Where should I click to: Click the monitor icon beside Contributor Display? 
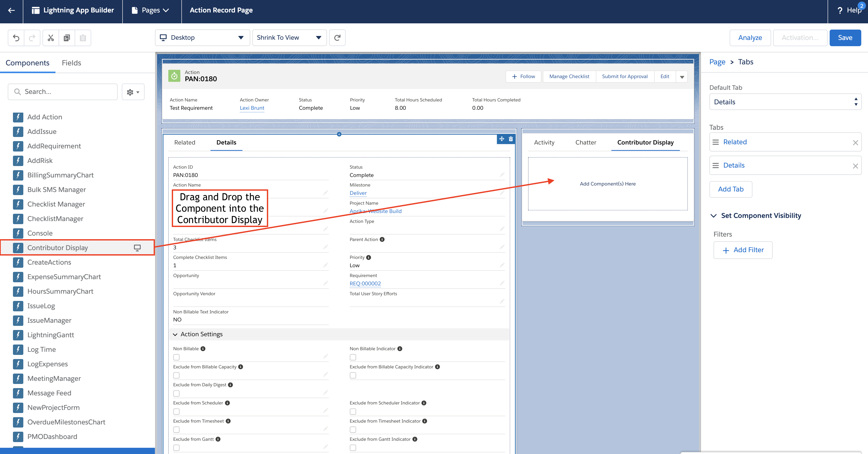point(137,247)
